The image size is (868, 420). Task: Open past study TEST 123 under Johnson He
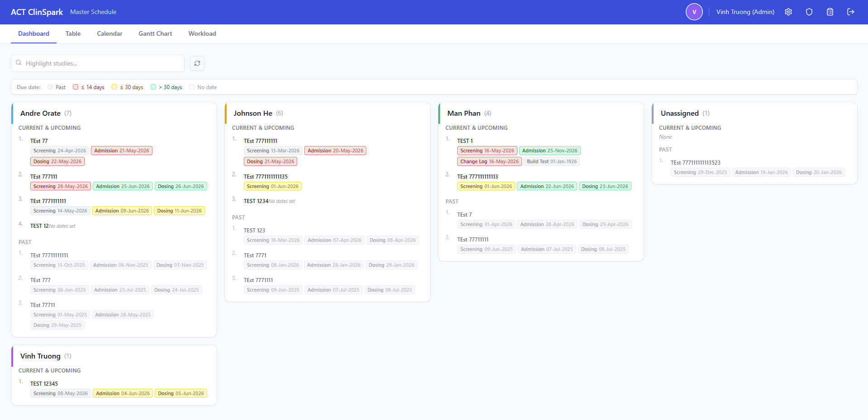[x=254, y=231]
